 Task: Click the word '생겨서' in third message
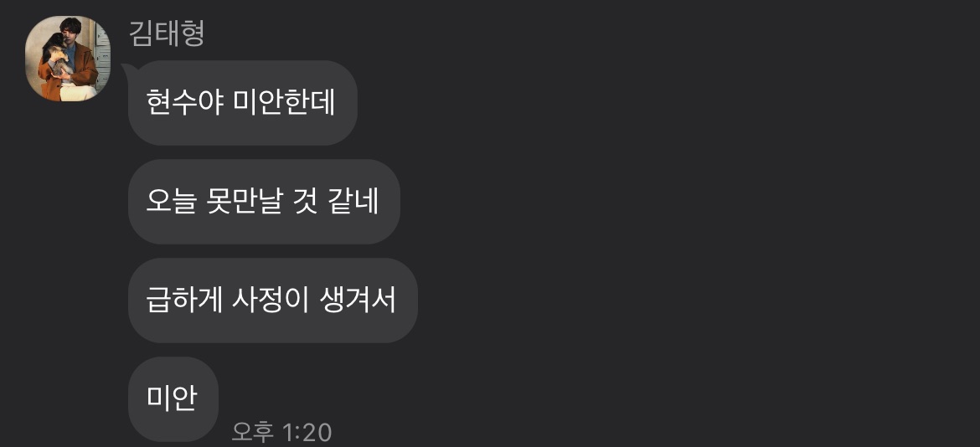(358, 300)
